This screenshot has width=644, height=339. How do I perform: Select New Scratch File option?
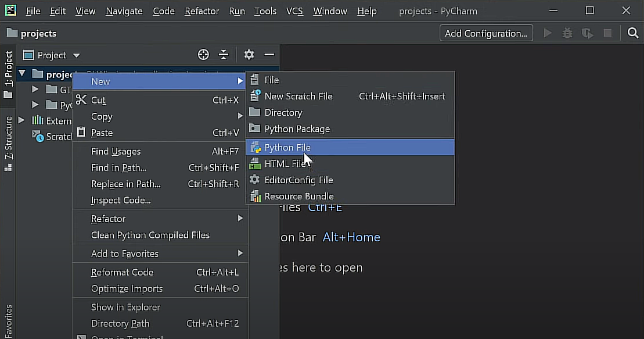tap(298, 97)
